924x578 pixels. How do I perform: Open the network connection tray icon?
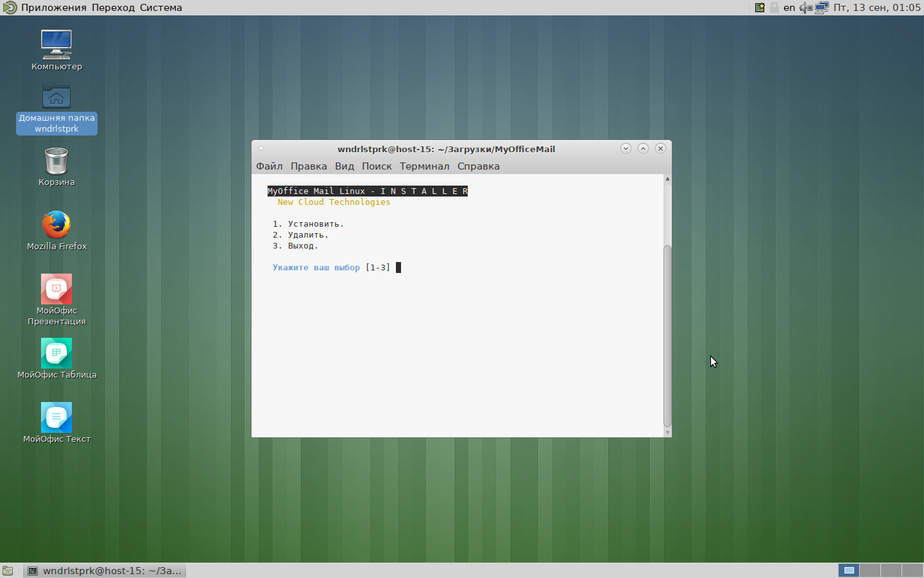pos(822,8)
